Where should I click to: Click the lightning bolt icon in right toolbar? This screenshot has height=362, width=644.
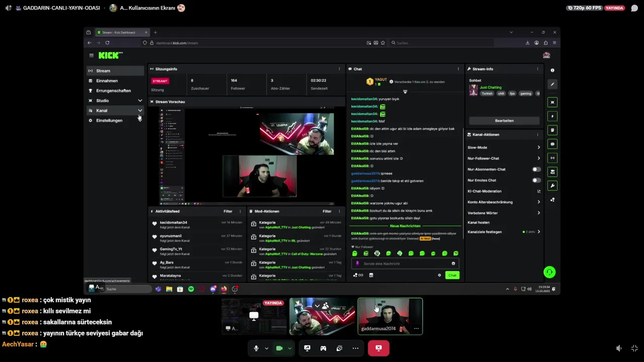pyautogui.click(x=552, y=116)
